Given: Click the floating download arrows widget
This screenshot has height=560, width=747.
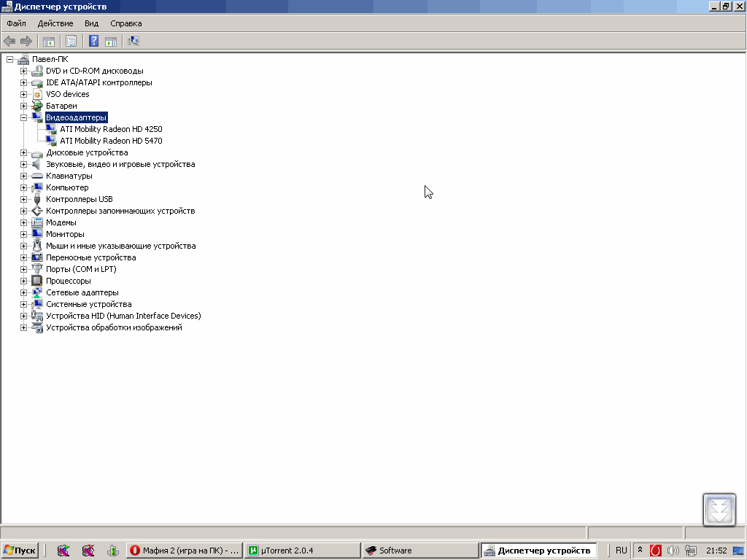Looking at the screenshot, I should tap(719, 510).
